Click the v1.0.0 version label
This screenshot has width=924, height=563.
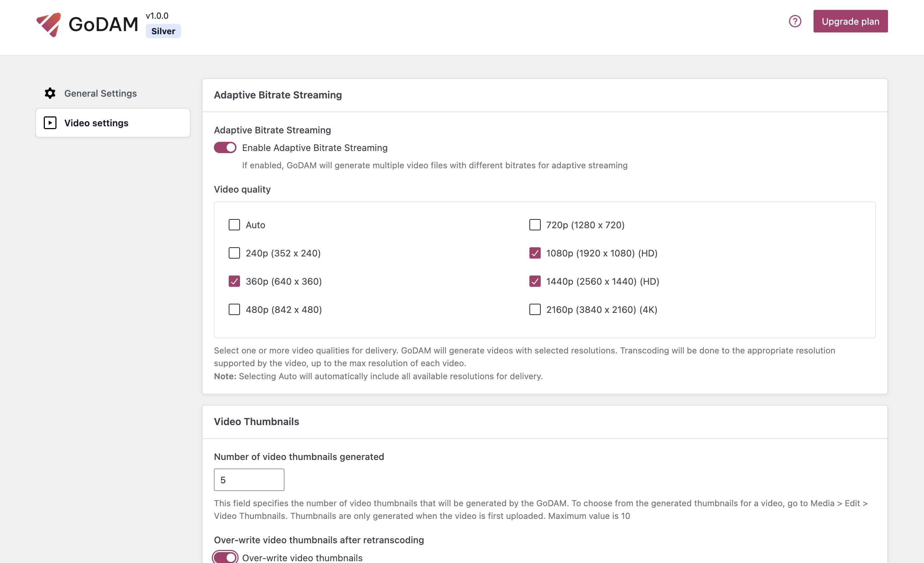(157, 16)
